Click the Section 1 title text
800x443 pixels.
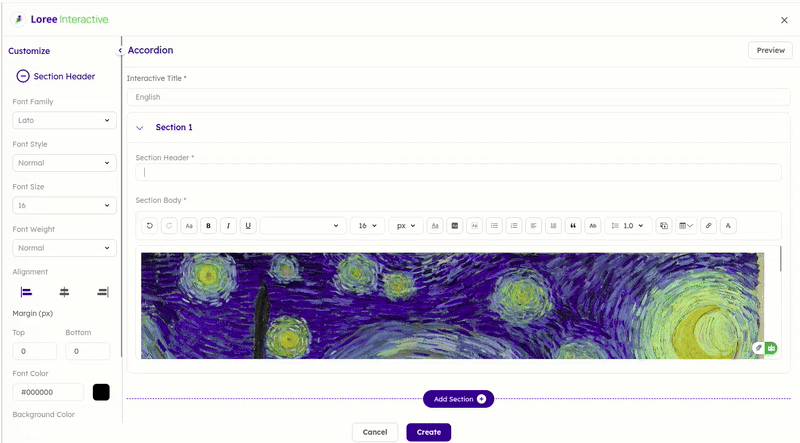[x=174, y=127]
